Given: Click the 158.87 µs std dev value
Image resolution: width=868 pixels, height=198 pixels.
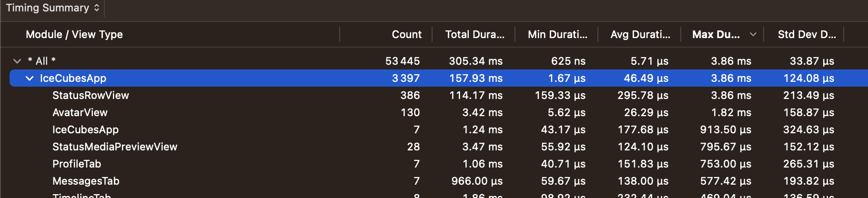Looking at the screenshot, I should 808,112.
